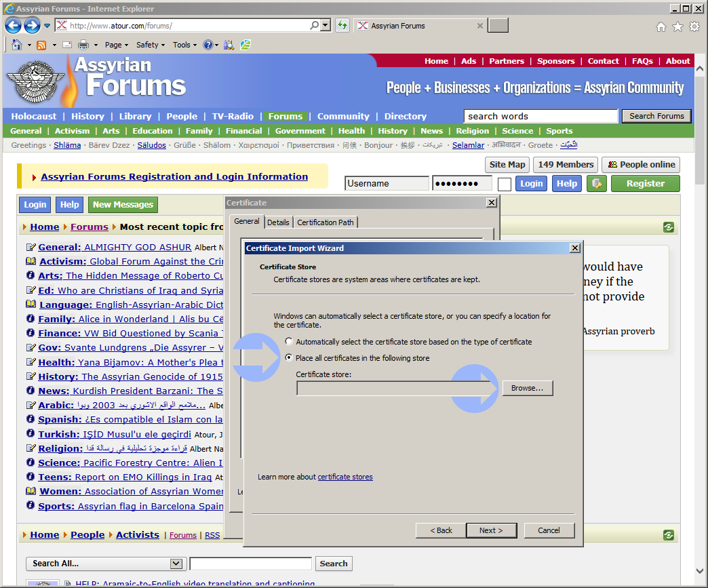
Task: Click the blue Help question mark icon
Action: click(208, 45)
